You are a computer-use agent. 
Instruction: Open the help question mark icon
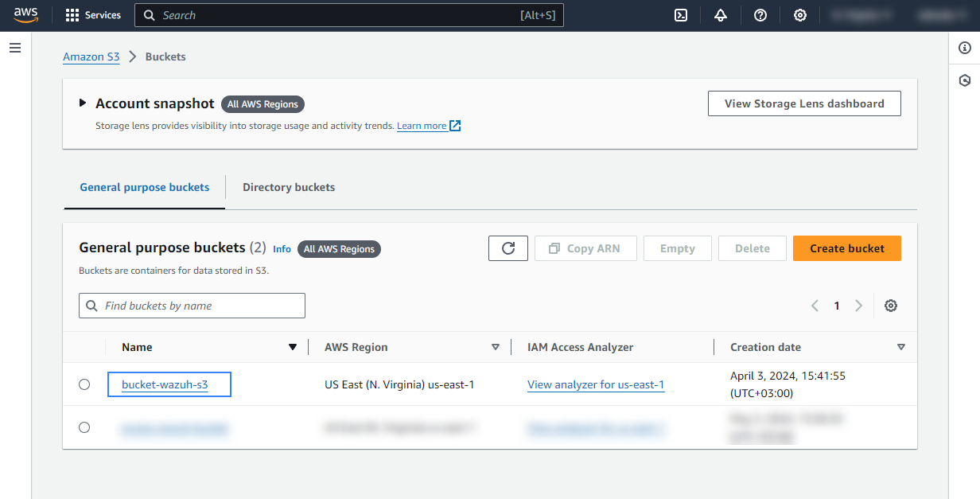tap(760, 15)
